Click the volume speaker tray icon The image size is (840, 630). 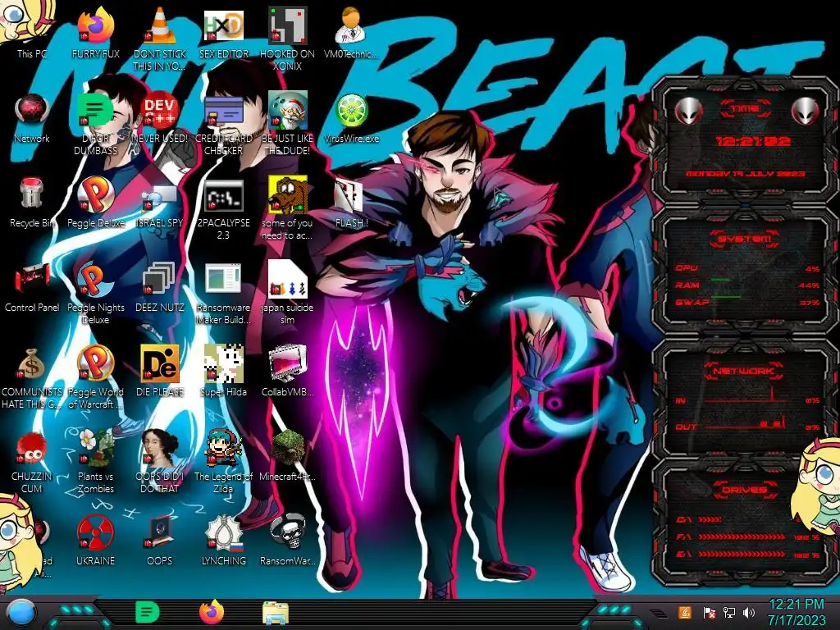coord(749,612)
